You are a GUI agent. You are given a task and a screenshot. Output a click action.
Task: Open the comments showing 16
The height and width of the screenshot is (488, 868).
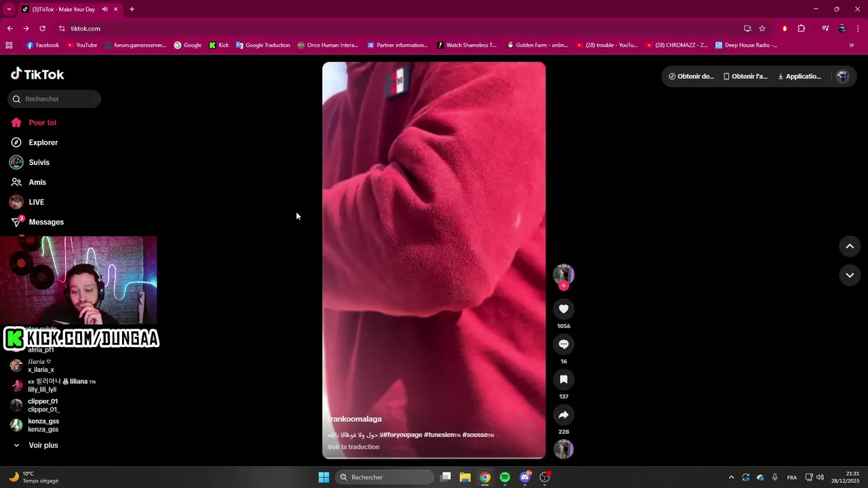pyautogui.click(x=564, y=344)
